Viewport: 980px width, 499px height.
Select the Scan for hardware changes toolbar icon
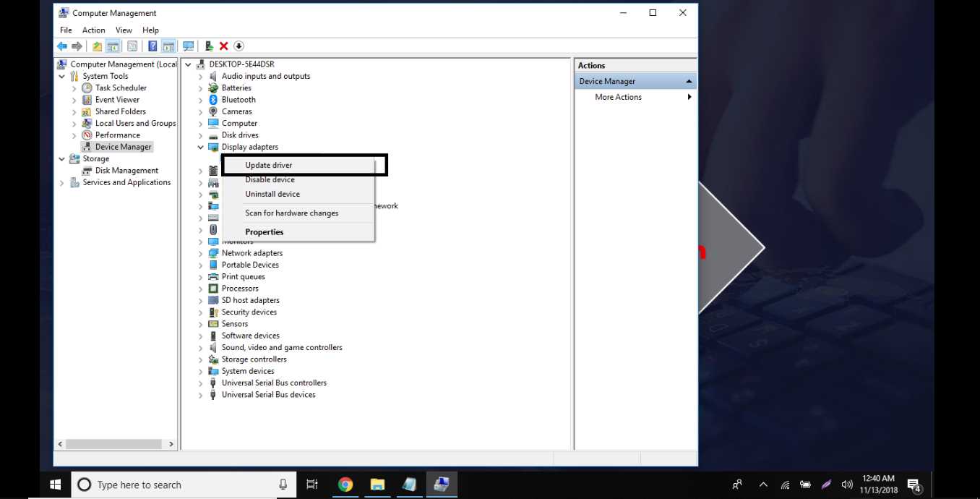pyautogui.click(x=188, y=46)
